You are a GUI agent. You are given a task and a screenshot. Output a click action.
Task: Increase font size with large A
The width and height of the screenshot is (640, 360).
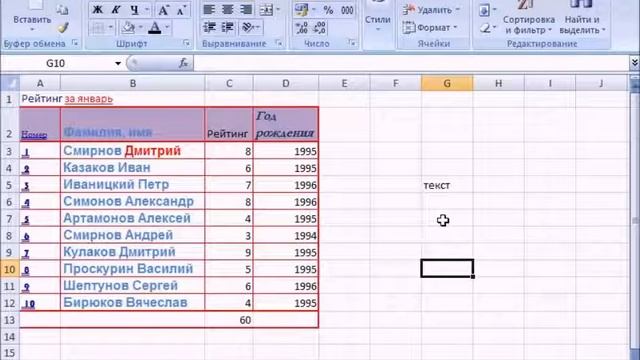coord(163,10)
